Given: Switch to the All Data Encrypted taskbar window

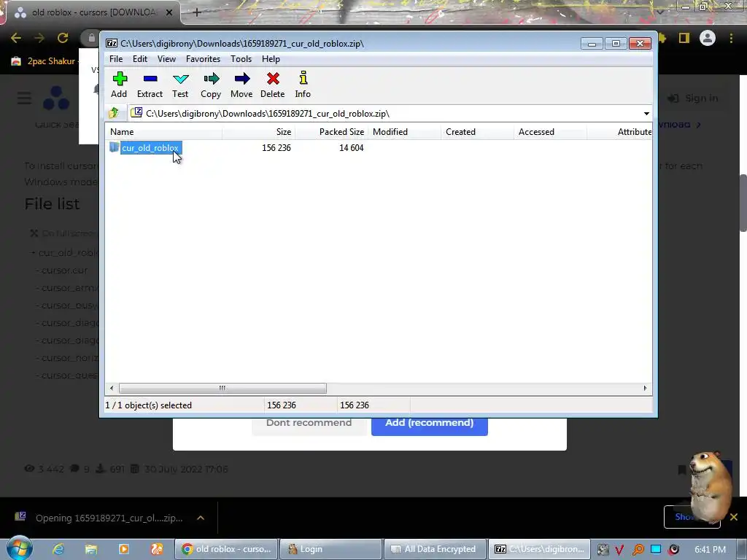Looking at the screenshot, I should [435, 549].
